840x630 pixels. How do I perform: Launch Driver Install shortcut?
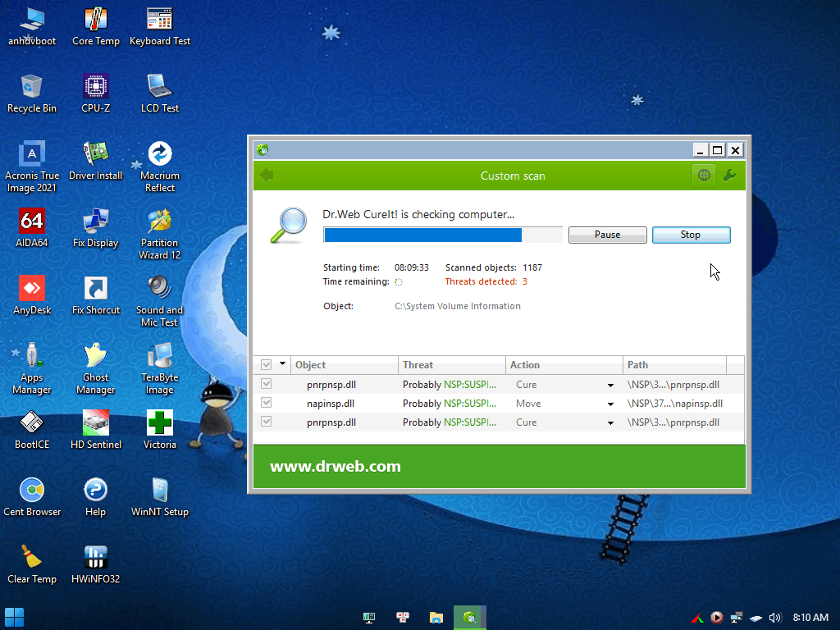[x=96, y=161]
